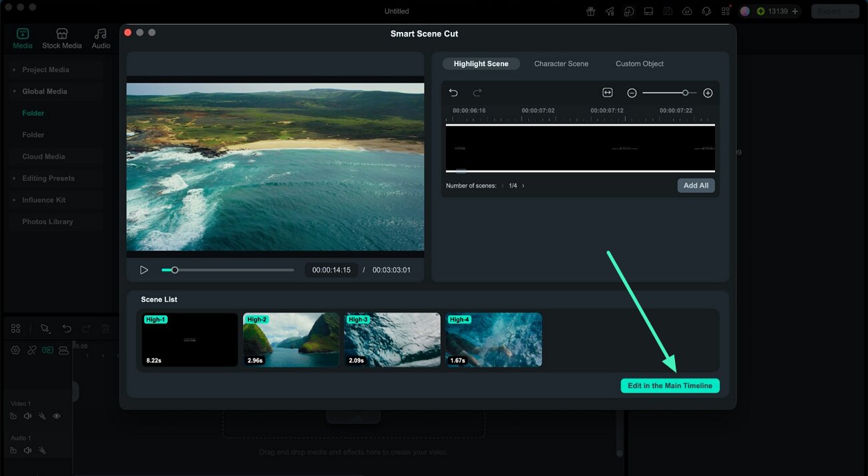Click the Add All button
Viewport: 868px width, 476px height.
(696, 186)
